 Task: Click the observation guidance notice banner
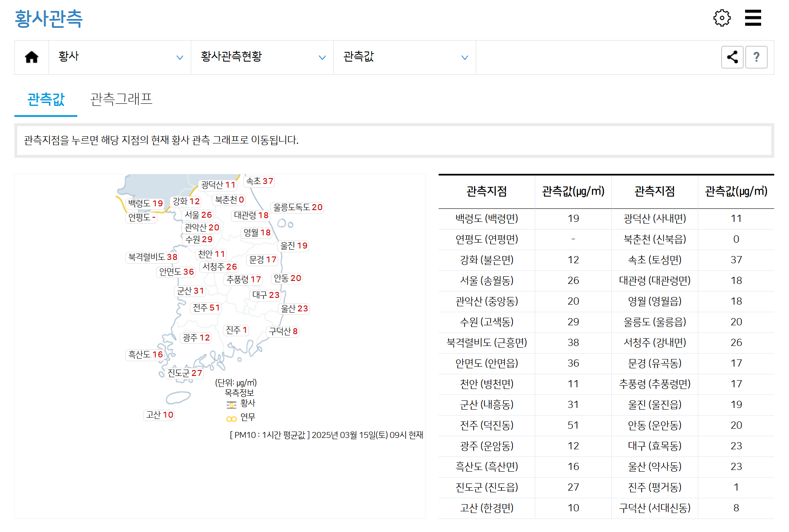394,140
